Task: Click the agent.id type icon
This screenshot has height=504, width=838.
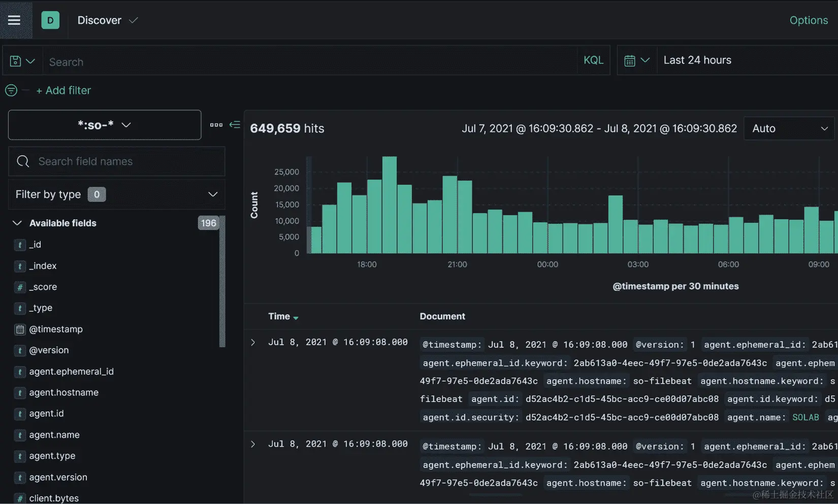Action: (19, 414)
